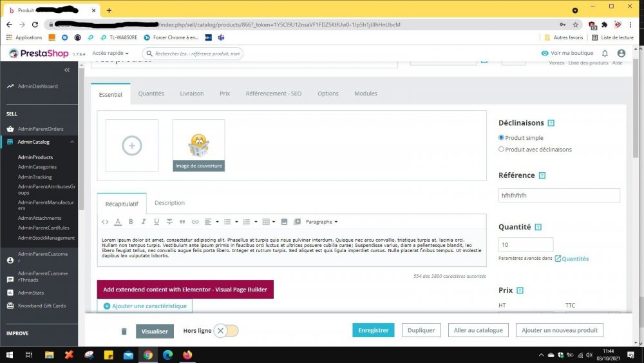Switch to the Quantités tab
Image resolution: width=644 pixels, height=363 pixels.
pos(151,93)
